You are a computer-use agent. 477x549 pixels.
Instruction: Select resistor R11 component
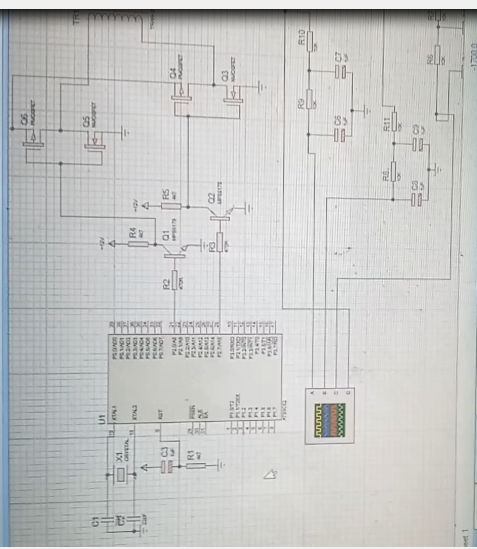pos(394,121)
